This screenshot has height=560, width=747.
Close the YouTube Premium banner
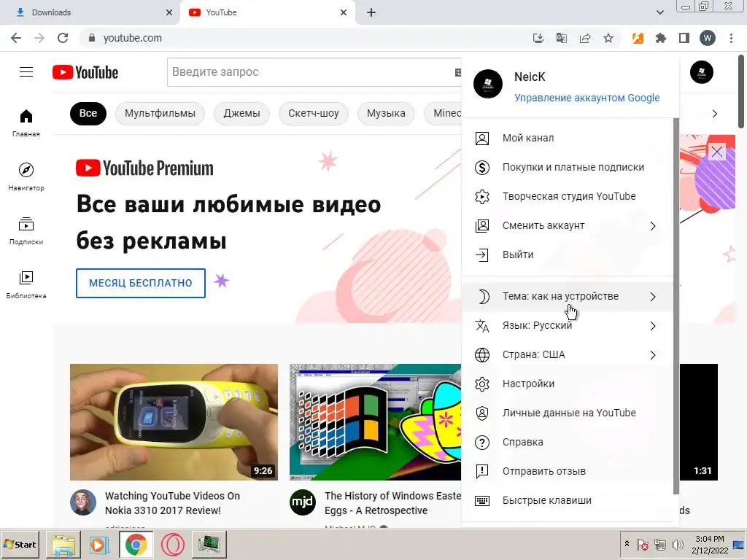point(717,152)
